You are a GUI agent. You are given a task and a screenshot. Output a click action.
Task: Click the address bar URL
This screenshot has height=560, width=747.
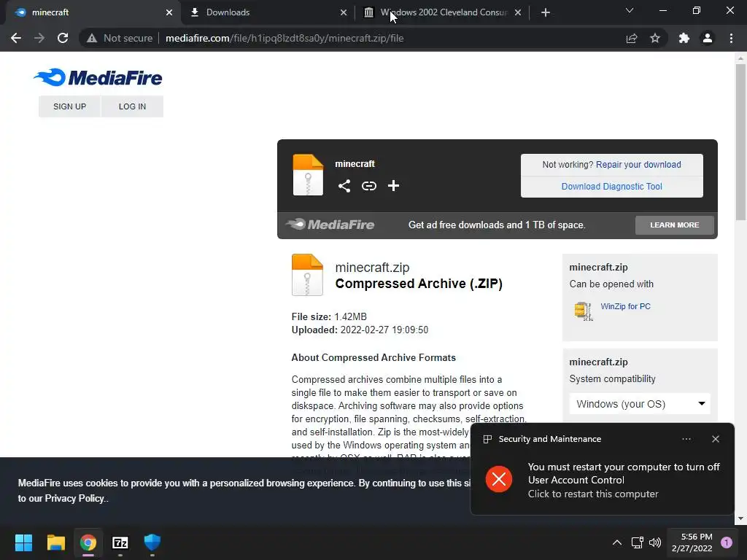click(285, 38)
